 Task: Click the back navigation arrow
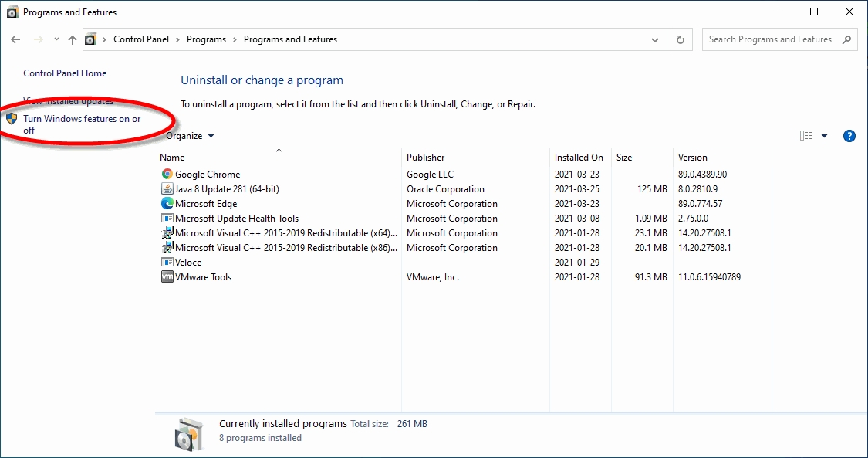pos(16,39)
